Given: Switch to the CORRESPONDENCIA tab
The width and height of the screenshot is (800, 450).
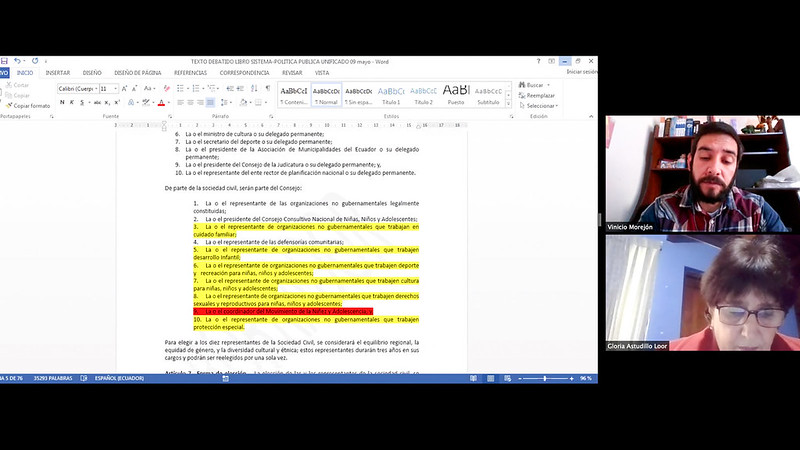Looking at the screenshot, I should 244,73.
